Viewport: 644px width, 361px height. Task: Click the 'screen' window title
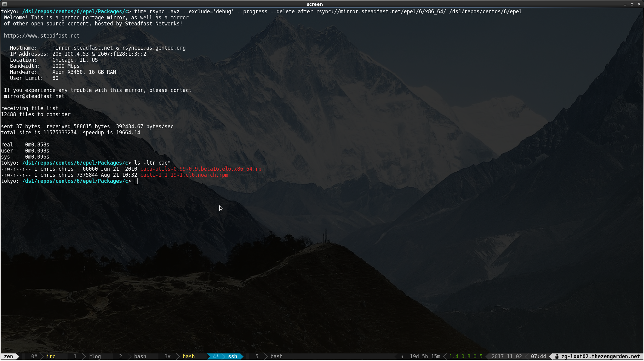coord(315,4)
